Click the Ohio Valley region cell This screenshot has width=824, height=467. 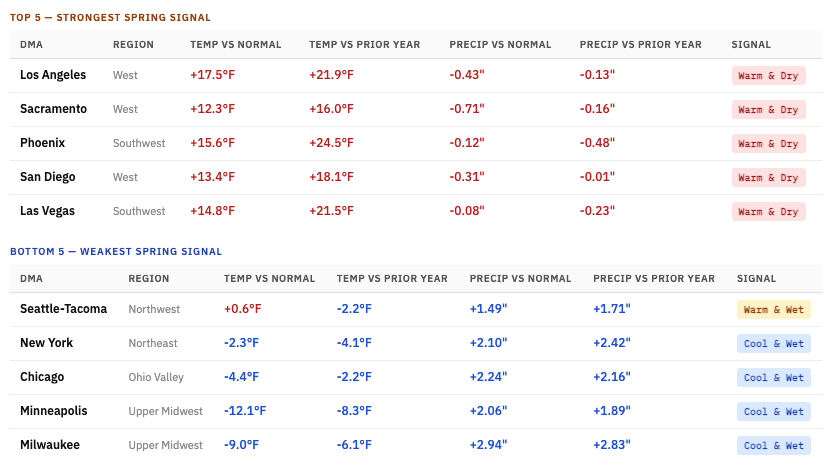(156, 377)
